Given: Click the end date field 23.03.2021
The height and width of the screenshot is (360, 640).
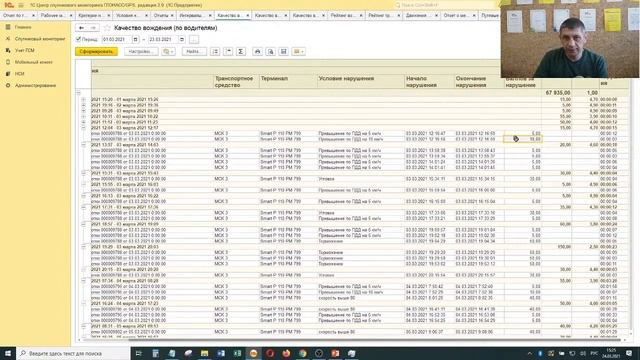Looking at the screenshot, I should coord(163,40).
